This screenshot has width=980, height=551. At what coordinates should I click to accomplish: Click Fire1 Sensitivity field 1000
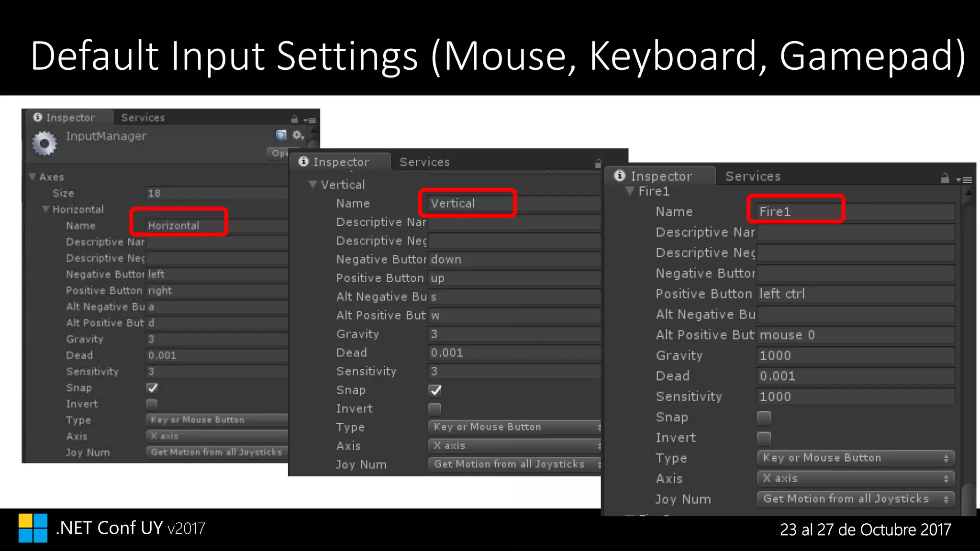pyautogui.click(x=856, y=397)
